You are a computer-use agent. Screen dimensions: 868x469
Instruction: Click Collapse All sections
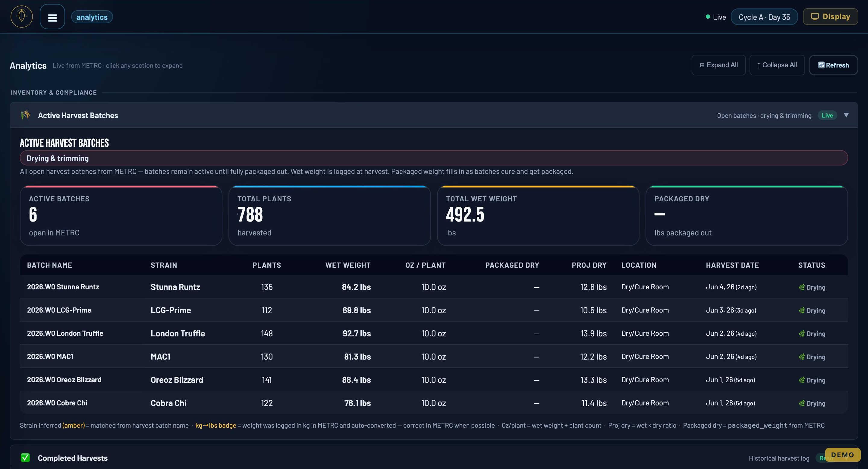click(777, 65)
